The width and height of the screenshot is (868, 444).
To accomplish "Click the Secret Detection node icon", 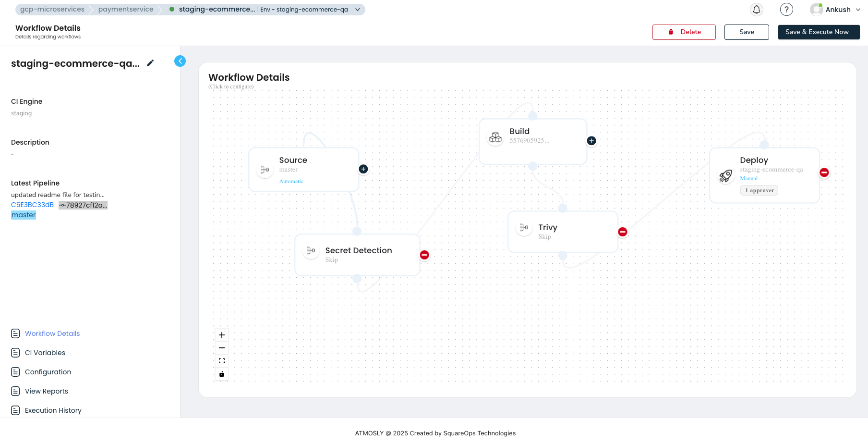I will [x=311, y=250].
